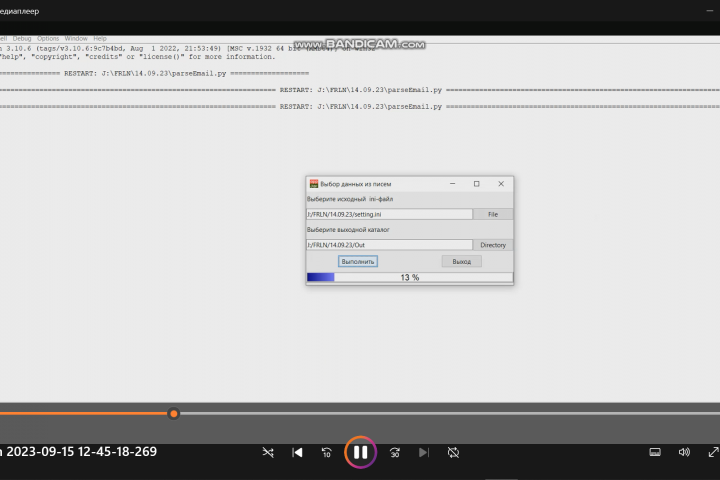Skip back 10 seconds

pos(326,452)
